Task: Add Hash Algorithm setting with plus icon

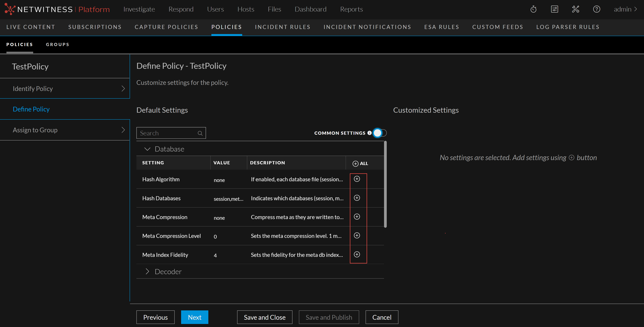Action: (357, 179)
